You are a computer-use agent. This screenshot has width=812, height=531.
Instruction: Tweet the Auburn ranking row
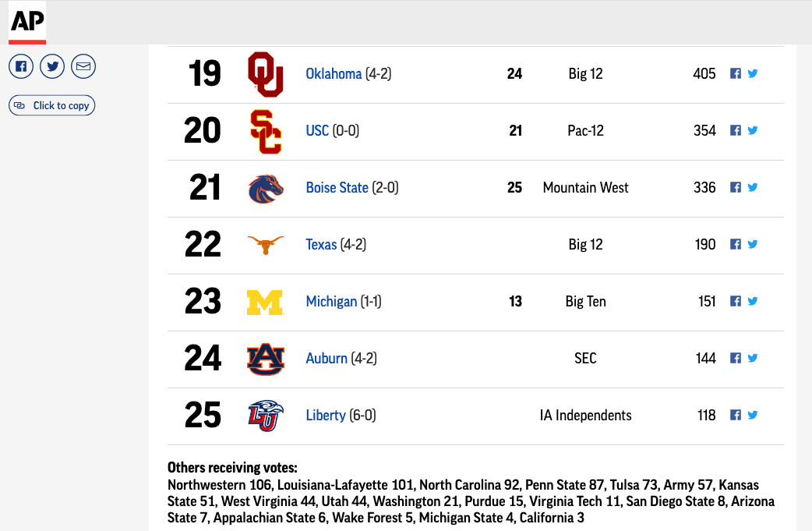tap(753, 358)
